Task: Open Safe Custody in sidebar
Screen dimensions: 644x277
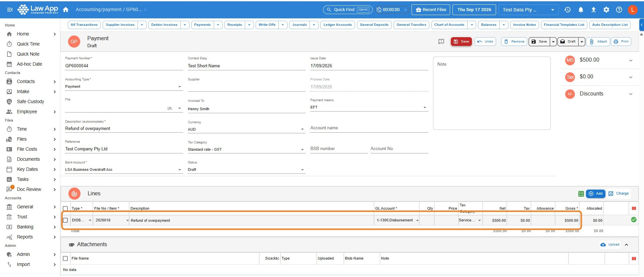Action: pos(30,101)
